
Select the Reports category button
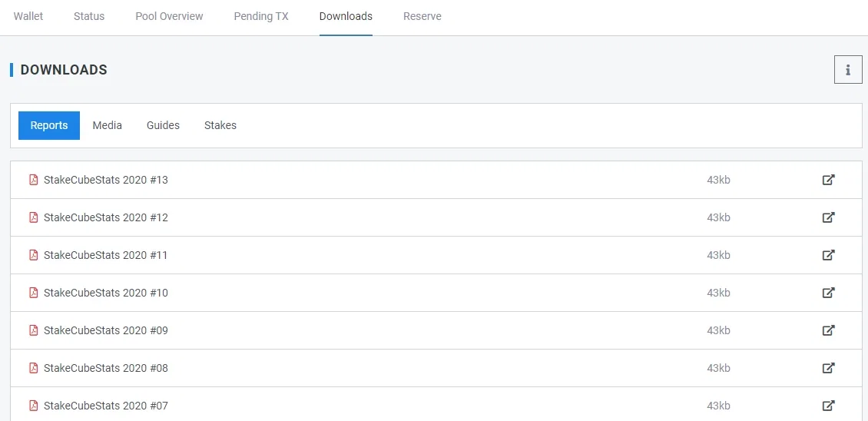click(49, 125)
